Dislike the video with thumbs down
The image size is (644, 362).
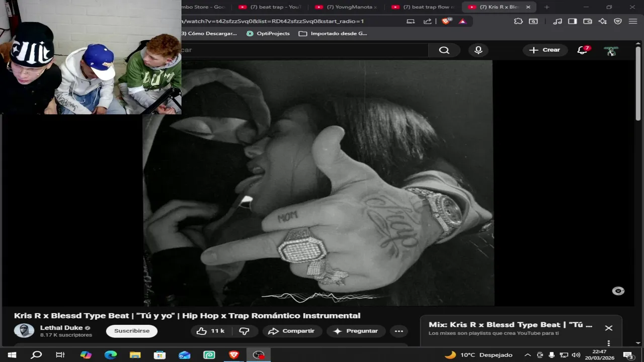click(244, 331)
